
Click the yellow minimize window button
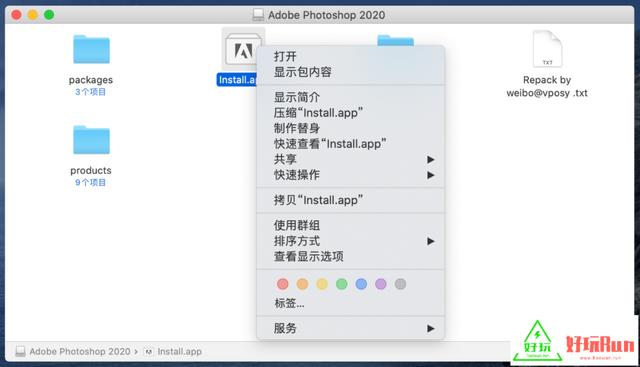pyautogui.click(x=33, y=15)
